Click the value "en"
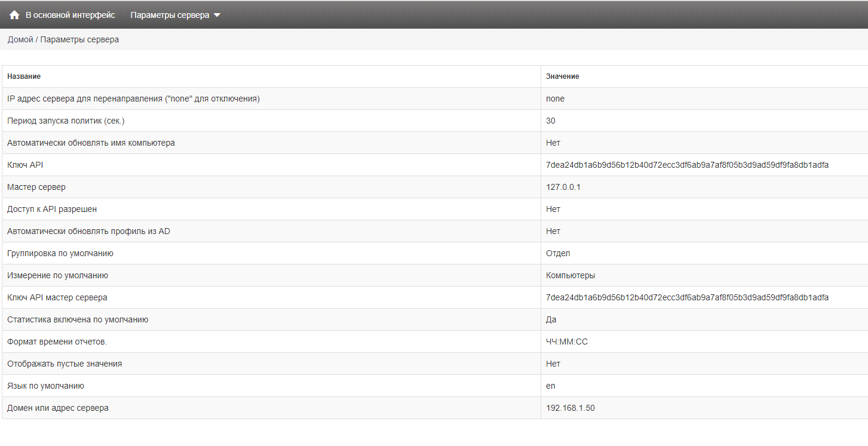Image resolution: width=868 pixels, height=446 pixels. click(551, 386)
